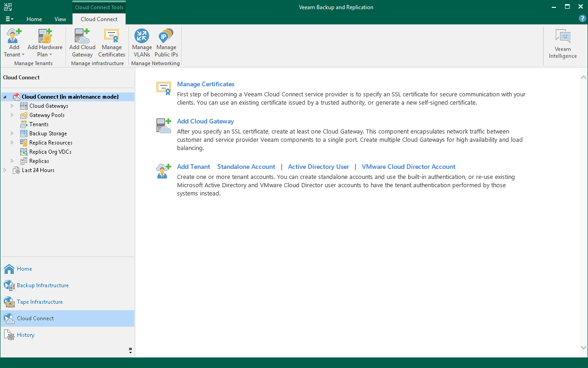Viewport: 588px width, 368px height.
Task: Click the Backup Storage tree node icon
Action: [x=24, y=134]
